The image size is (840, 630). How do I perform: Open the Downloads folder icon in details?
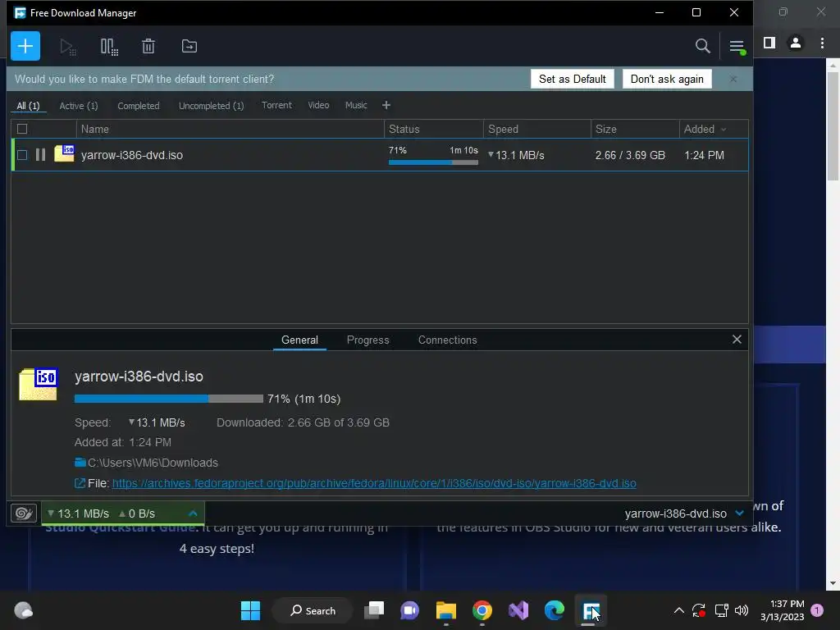click(x=80, y=463)
